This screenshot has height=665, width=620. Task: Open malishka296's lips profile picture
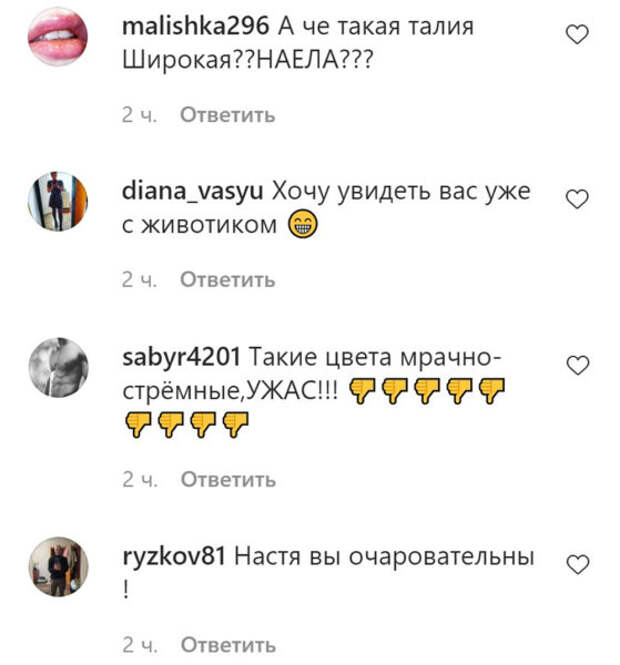pos(58,36)
